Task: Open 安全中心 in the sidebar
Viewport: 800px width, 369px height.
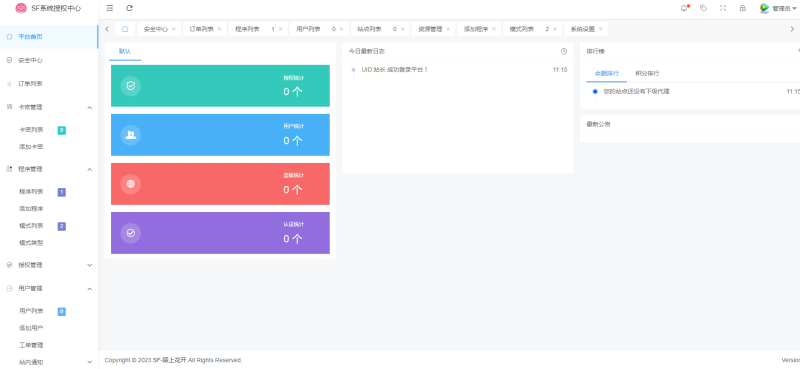Action: [x=49, y=60]
